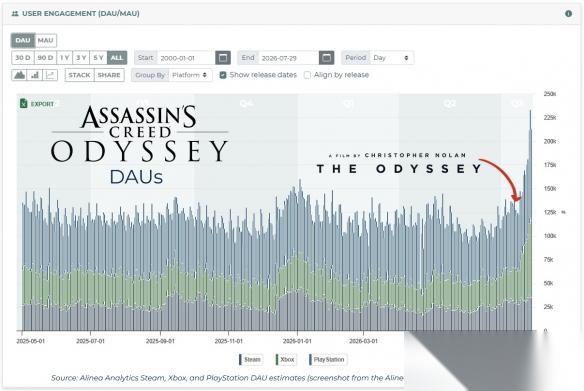Open the Period Day dropdown

coord(392,58)
